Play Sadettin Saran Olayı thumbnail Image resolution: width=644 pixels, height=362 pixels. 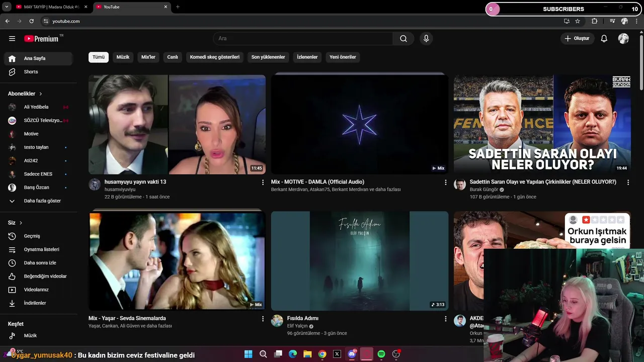542,124
